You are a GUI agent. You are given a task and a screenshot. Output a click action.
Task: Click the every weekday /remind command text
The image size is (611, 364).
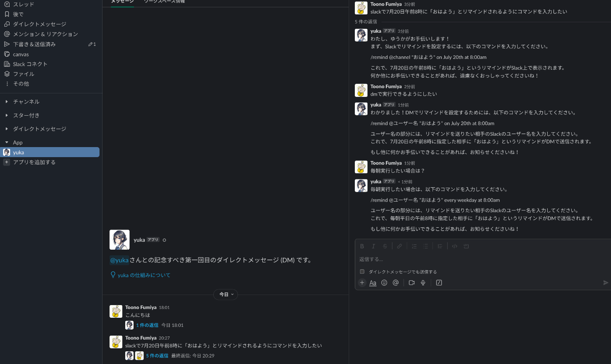point(435,200)
